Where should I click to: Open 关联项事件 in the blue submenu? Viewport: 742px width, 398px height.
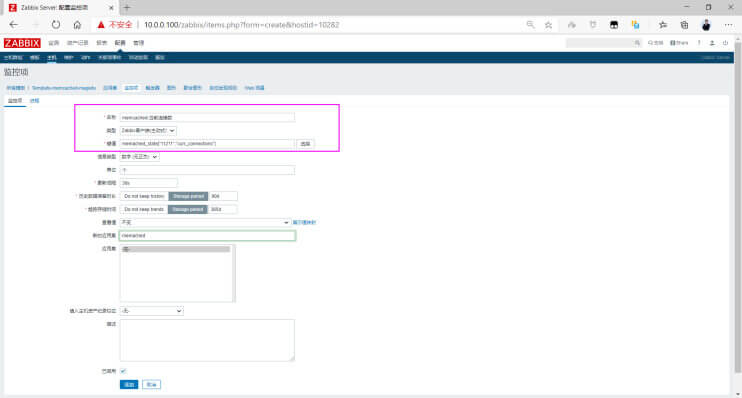(110, 58)
